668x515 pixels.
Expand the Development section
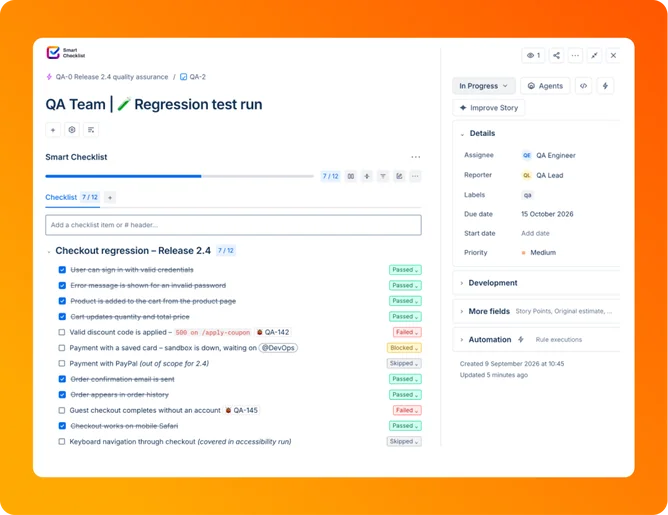(x=492, y=283)
